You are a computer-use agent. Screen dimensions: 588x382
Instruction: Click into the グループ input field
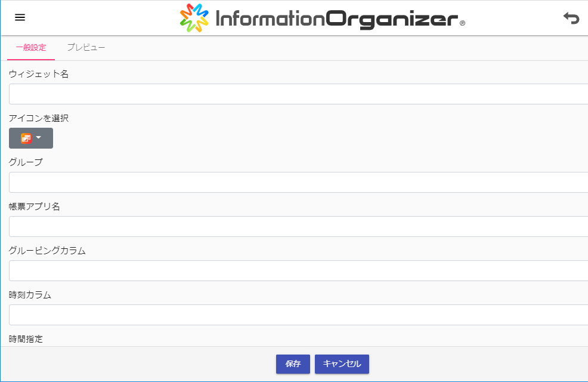point(298,183)
